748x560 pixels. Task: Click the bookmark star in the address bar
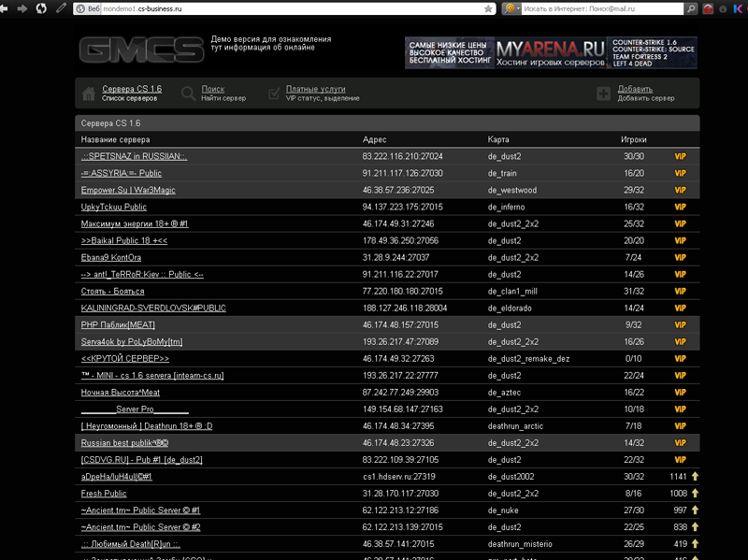tap(487, 8)
